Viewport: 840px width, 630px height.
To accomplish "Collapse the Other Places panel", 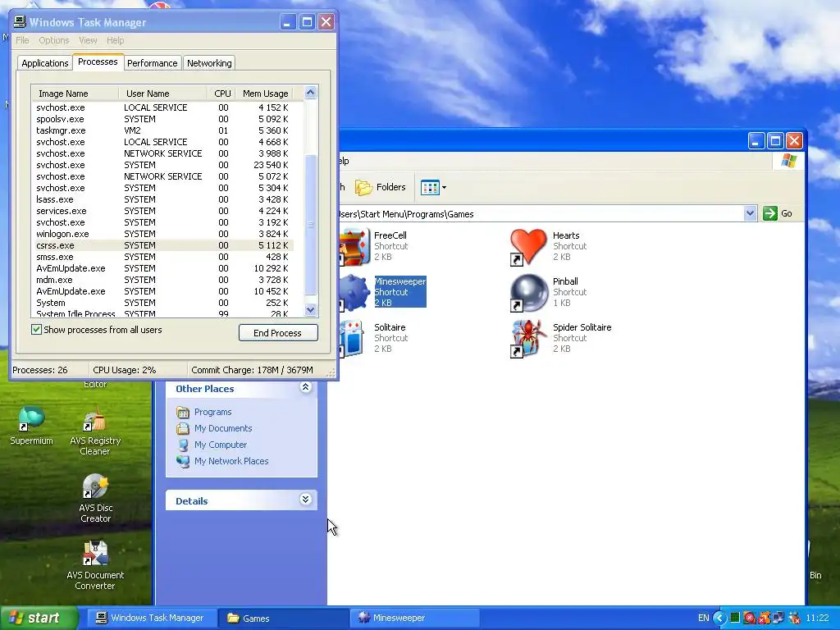I will pyautogui.click(x=305, y=387).
